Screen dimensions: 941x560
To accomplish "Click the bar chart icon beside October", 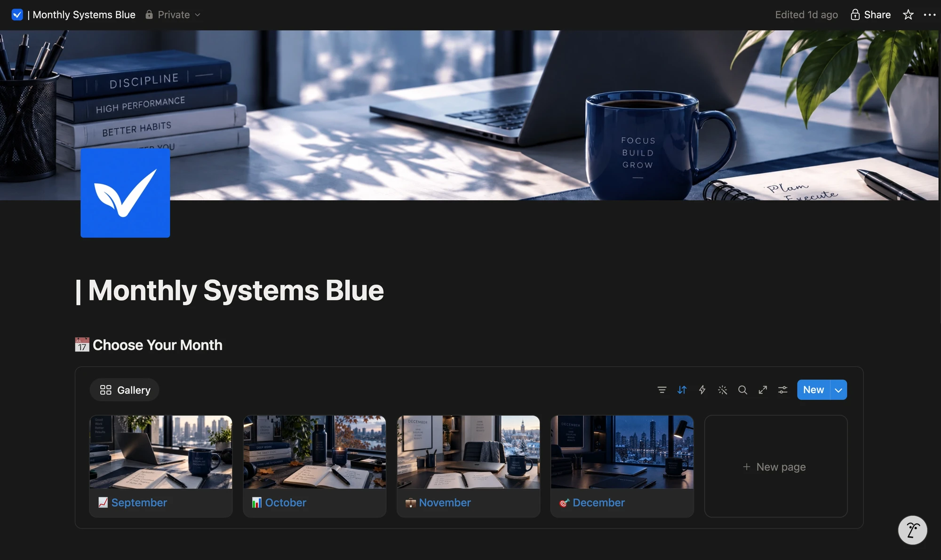I will point(257,502).
